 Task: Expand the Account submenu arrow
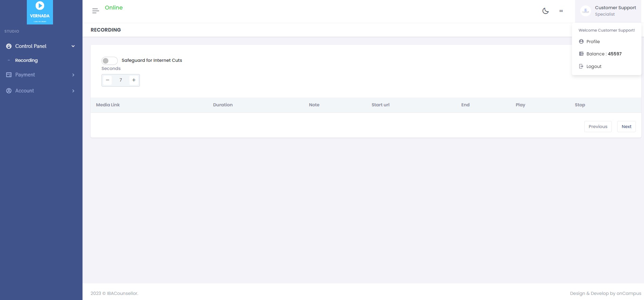73,91
